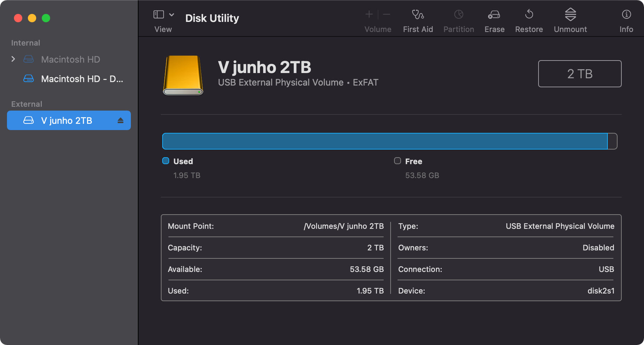Screen dimensions: 644x345
Task: Click the add Volume plus icon
Action: (x=369, y=14)
